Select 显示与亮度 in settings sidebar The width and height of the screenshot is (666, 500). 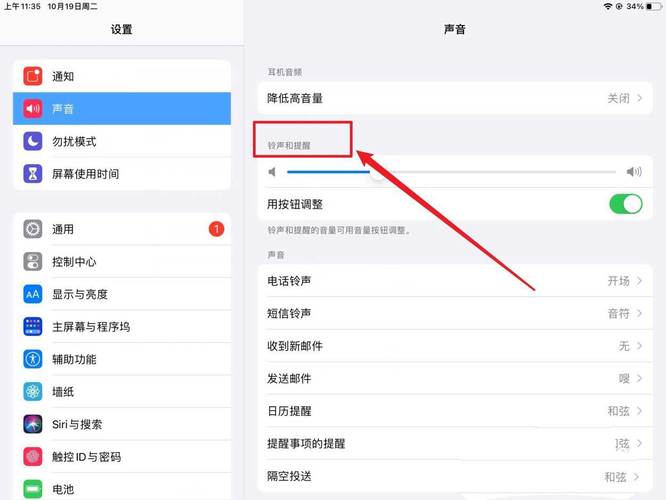point(122,294)
